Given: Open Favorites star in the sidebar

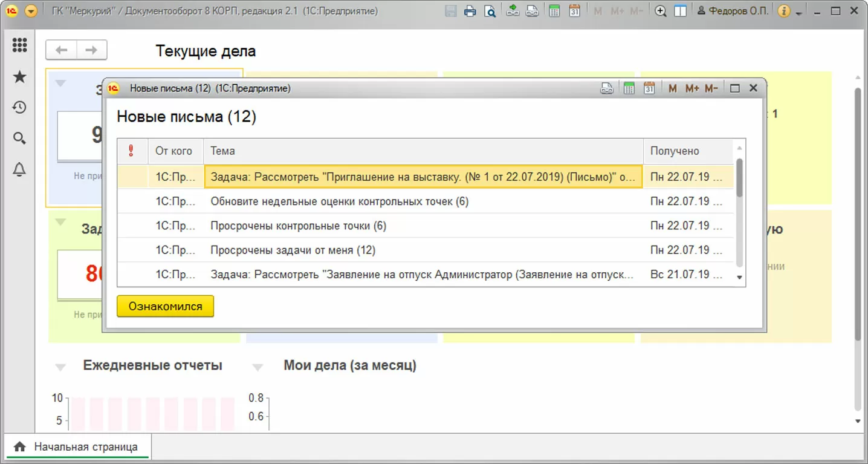Looking at the screenshot, I should [19, 76].
